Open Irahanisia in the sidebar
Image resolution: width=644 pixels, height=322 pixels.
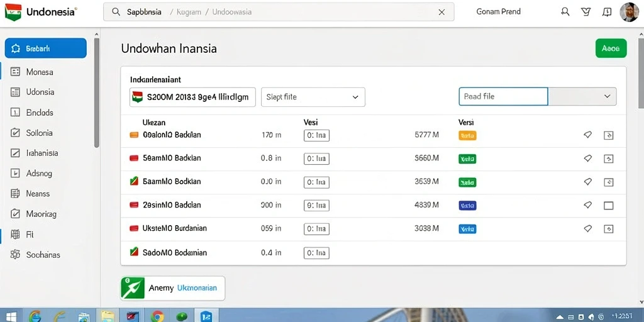(x=42, y=153)
